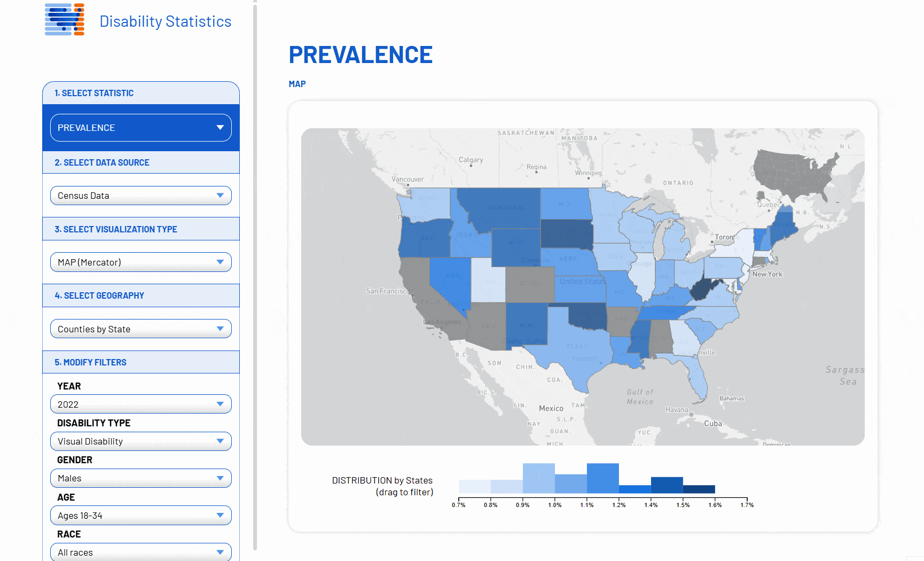Open the GENDER dropdown set to Males

140,478
